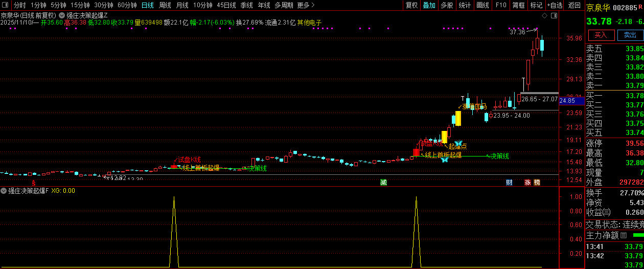The width and height of the screenshot is (644, 269).
Task: Open the 统计 statistics tool
Action: (465, 5)
